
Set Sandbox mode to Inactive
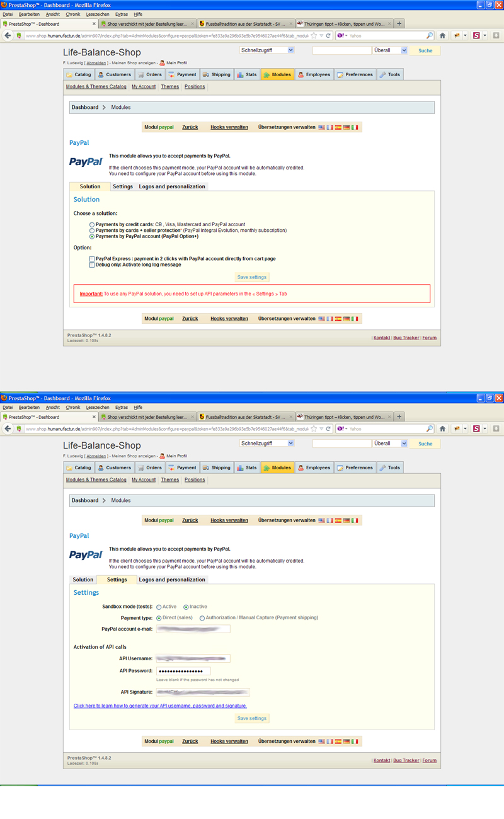(186, 607)
